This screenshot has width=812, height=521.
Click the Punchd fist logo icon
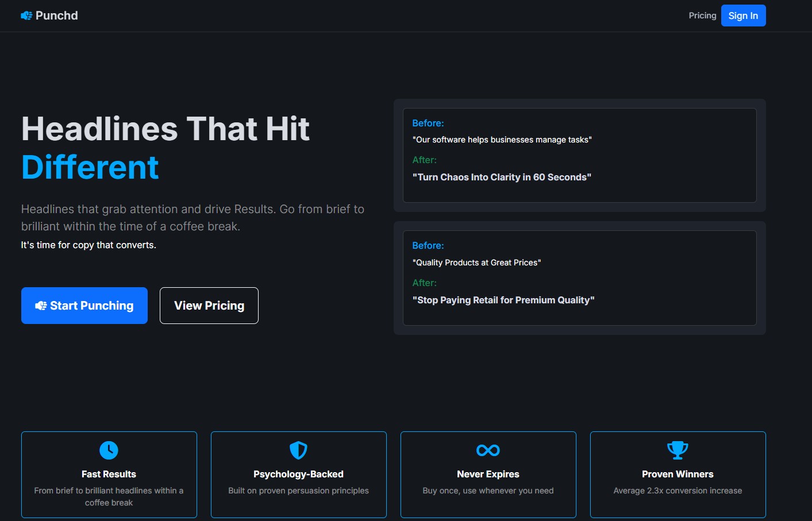(x=26, y=16)
